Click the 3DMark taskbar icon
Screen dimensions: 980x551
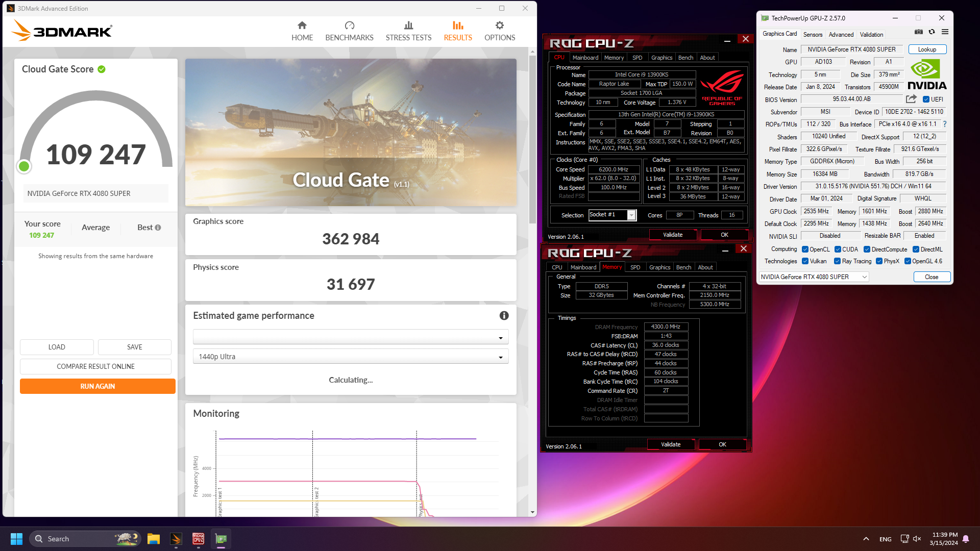tap(176, 539)
